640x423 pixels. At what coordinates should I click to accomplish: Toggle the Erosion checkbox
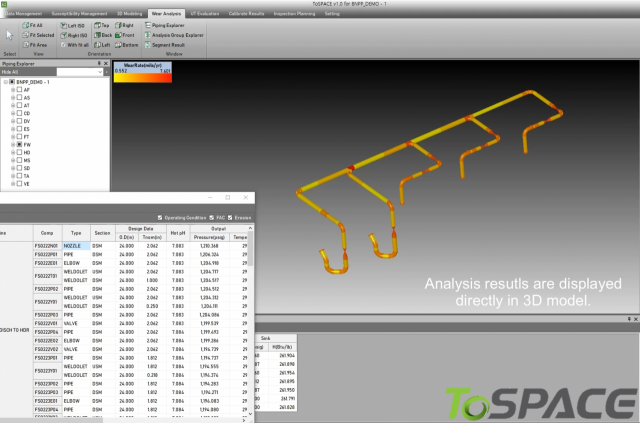231,218
